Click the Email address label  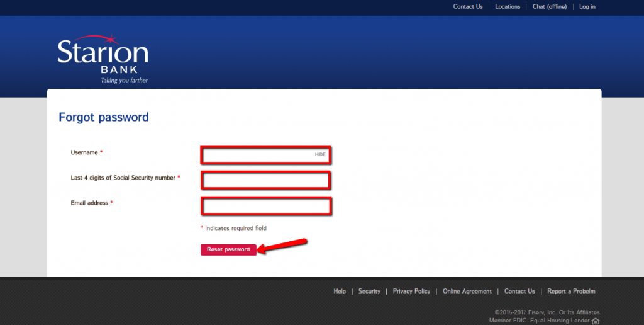(89, 203)
